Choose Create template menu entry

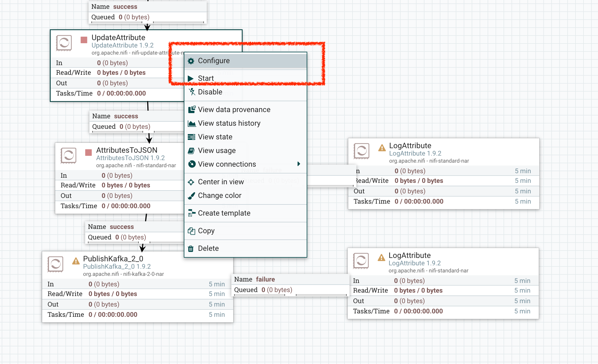click(x=224, y=213)
